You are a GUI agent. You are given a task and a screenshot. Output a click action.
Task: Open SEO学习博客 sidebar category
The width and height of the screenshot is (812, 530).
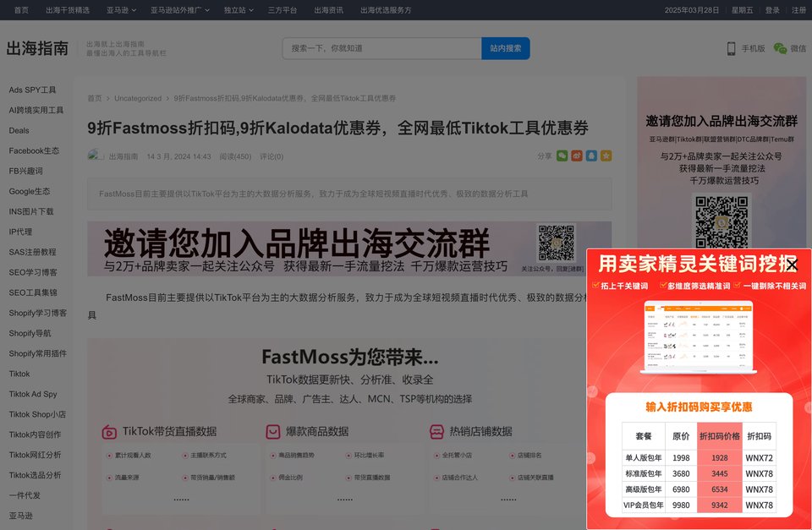pyautogui.click(x=33, y=272)
